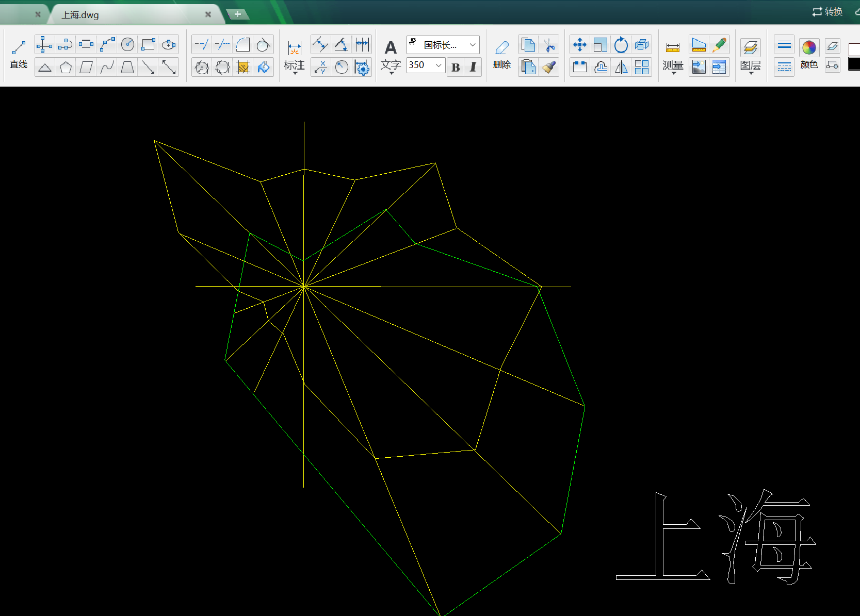Screen dimensions: 860x616
Task: Click the 转换 convert button
Action: 827,11
